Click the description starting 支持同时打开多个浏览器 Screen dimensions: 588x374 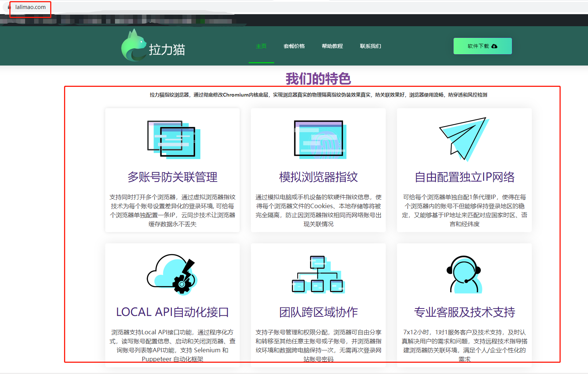(172, 210)
